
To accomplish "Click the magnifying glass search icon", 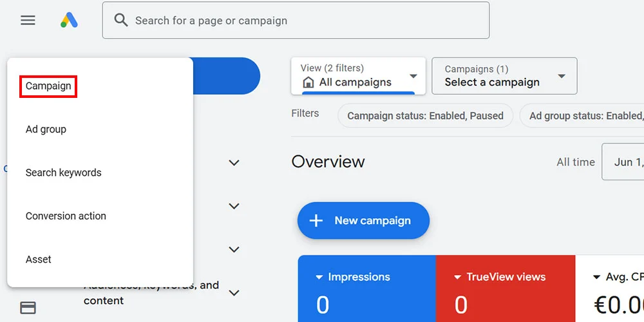I will [x=121, y=20].
